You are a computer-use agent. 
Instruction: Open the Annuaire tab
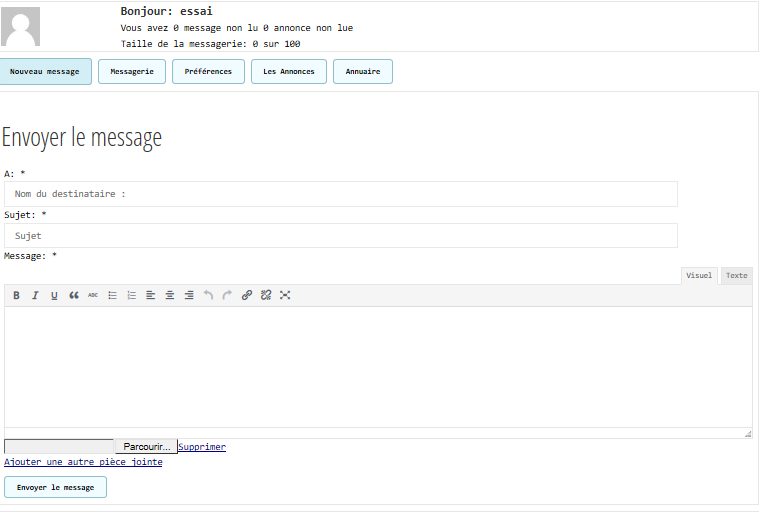363,72
